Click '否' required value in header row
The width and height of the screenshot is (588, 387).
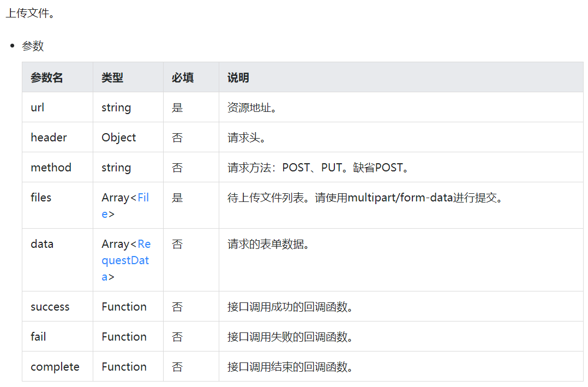click(177, 138)
